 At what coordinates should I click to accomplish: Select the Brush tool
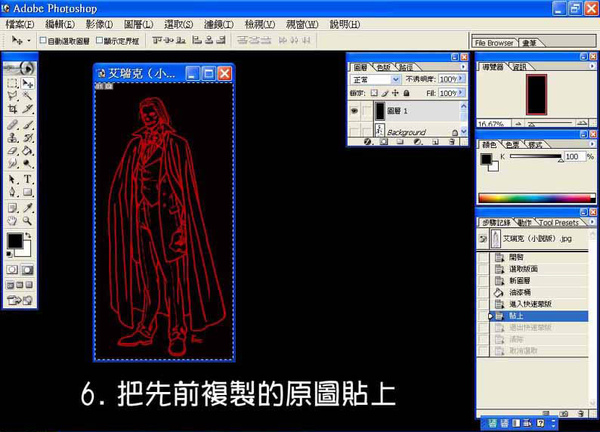pyautogui.click(x=27, y=124)
